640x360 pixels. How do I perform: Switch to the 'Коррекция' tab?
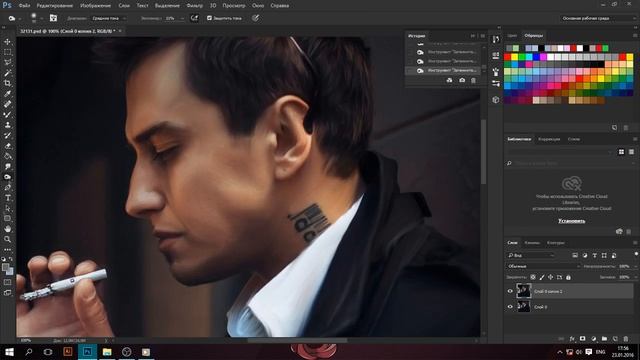(x=549, y=139)
